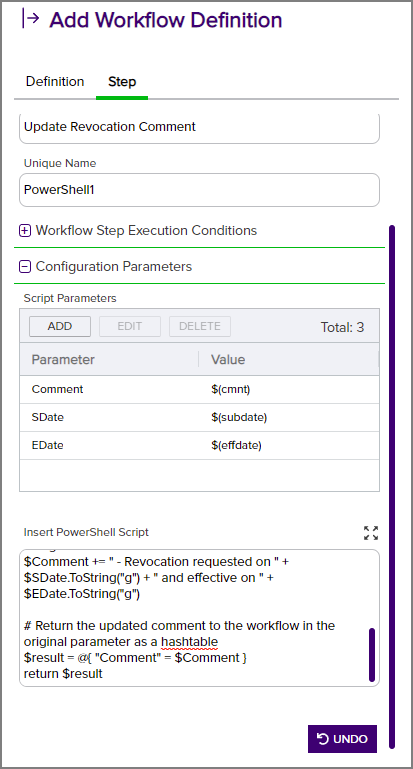Select the SDate parameter row

(x=199, y=417)
